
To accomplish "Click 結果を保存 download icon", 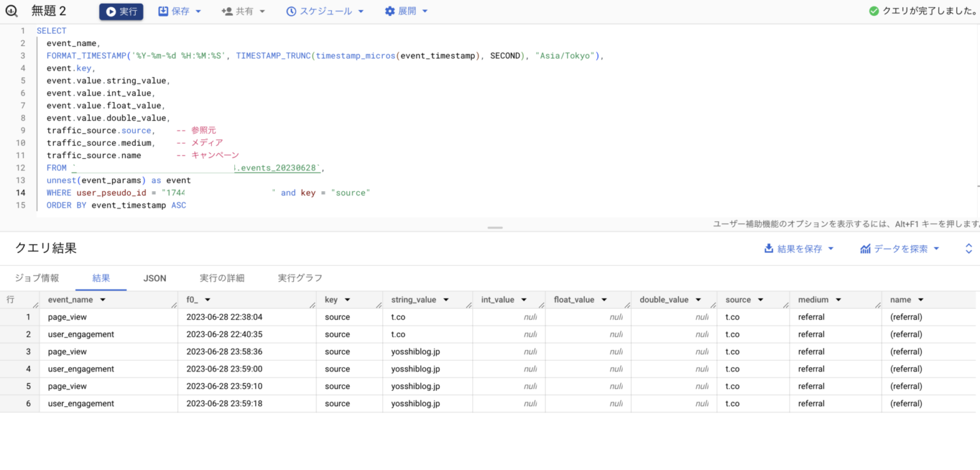I will tap(769, 249).
